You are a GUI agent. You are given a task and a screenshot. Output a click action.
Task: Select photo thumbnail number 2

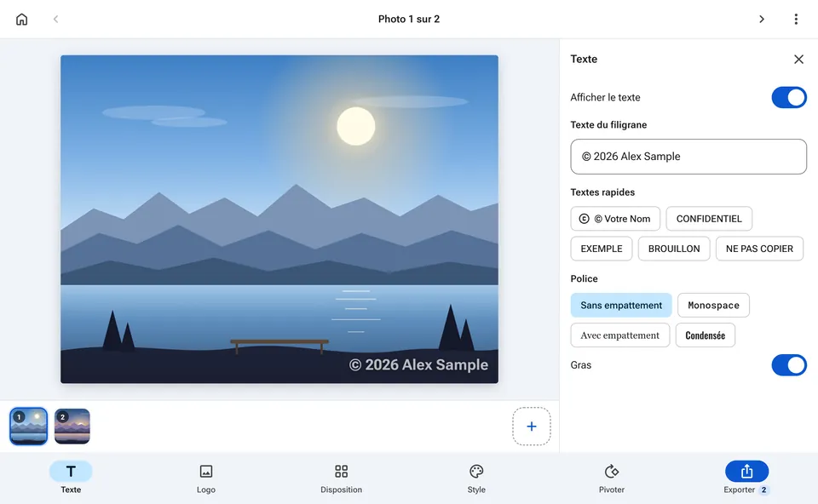tap(72, 427)
